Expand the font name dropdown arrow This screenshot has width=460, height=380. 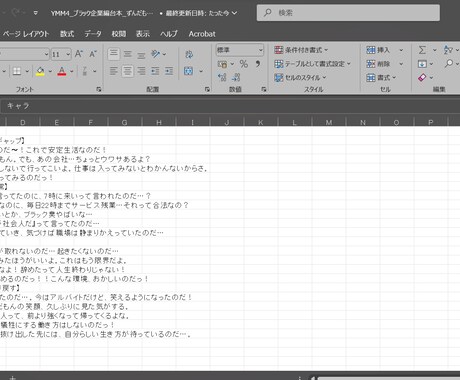[x=46, y=54]
